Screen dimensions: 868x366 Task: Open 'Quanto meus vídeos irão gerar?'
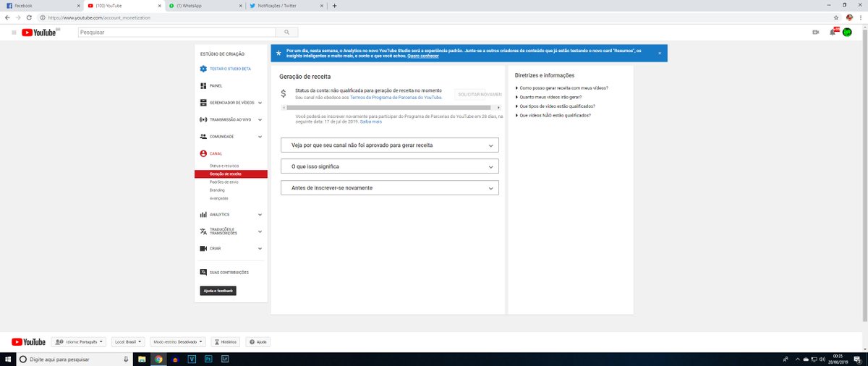tap(550, 97)
